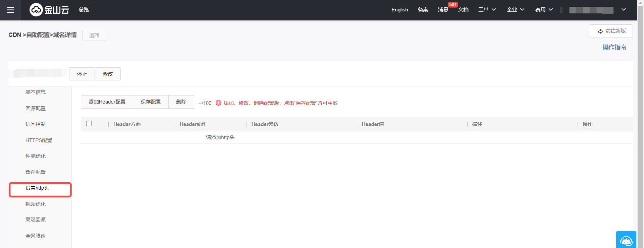Select the HTTPS配置 sidebar item
The height and width of the screenshot is (248, 644).
point(39,140)
